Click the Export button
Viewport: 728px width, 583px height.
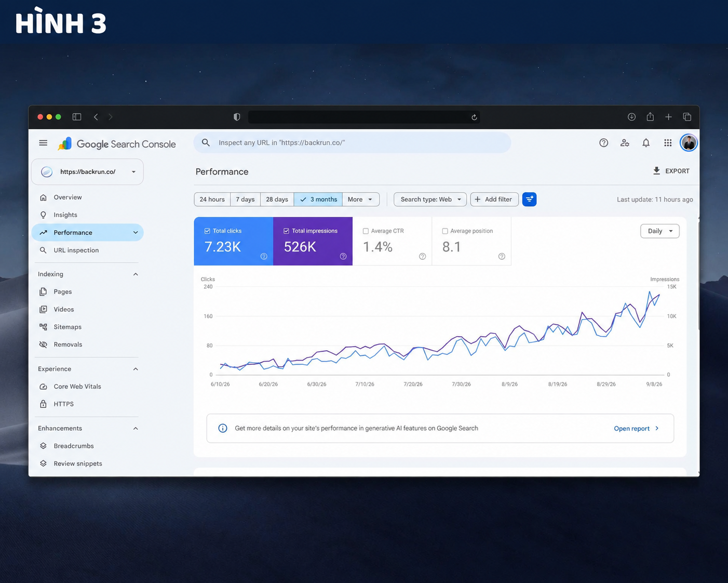coord(671,171)
